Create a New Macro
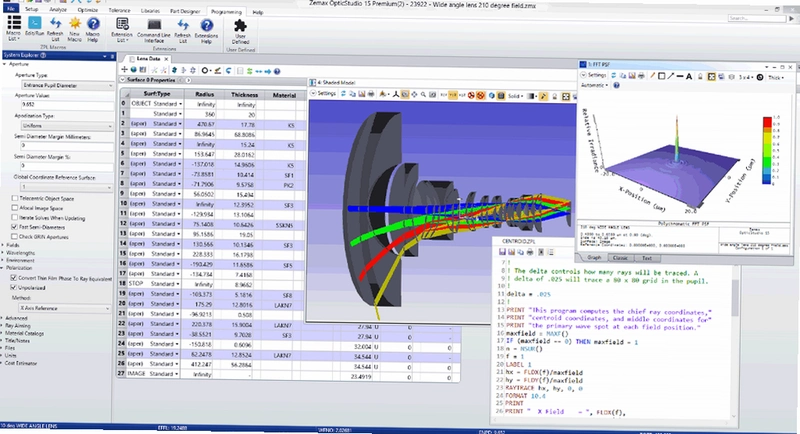Screen dimensions: 800x434 coord(74,29)
